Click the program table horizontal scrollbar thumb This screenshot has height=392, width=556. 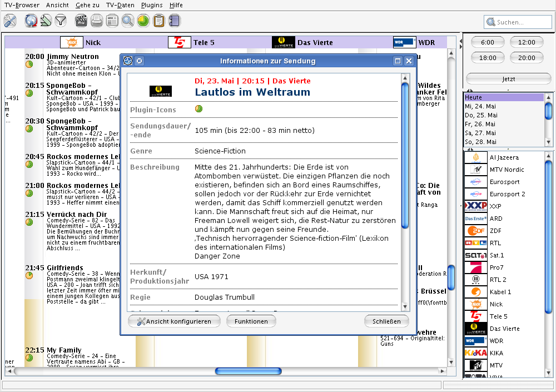pyautogui.click(x=248, y=371)
